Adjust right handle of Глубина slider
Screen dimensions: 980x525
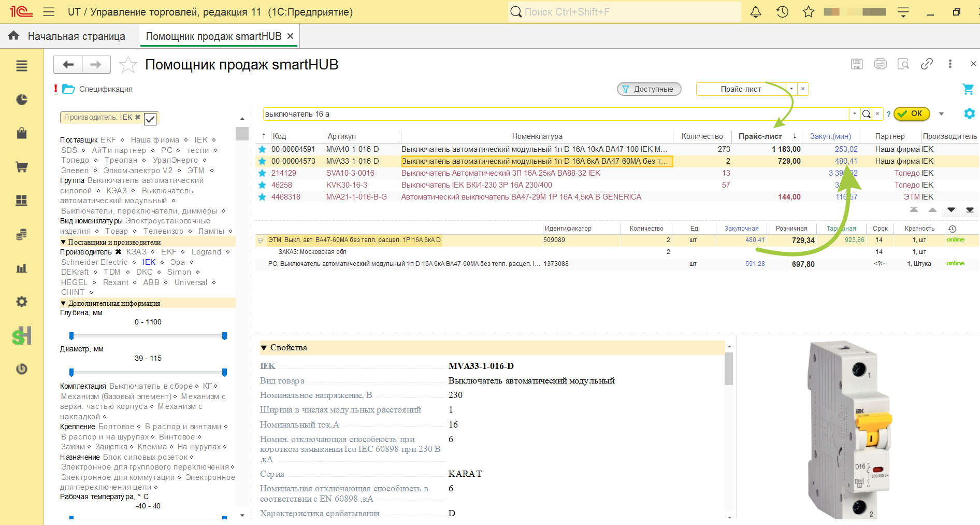(224, 336)
